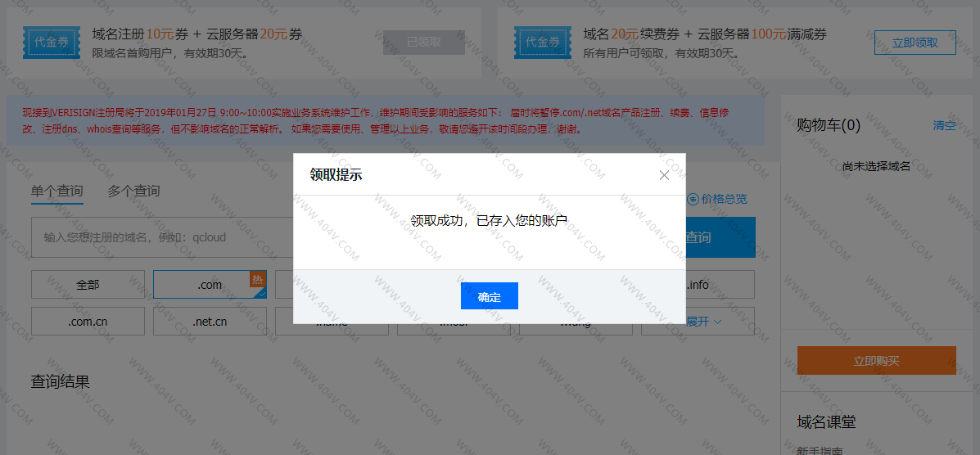
Task: Toggle the .net.cn suffix option
Action: click(x=210, y=322)
